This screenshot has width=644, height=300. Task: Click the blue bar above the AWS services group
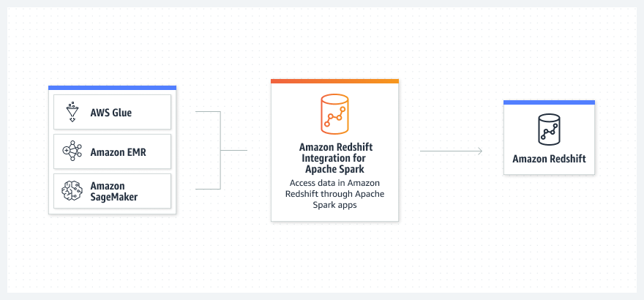[x=112, y=88]
